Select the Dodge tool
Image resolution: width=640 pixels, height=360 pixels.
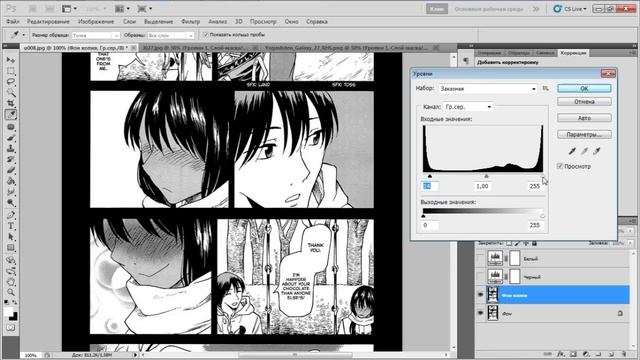tap(11, 203)
